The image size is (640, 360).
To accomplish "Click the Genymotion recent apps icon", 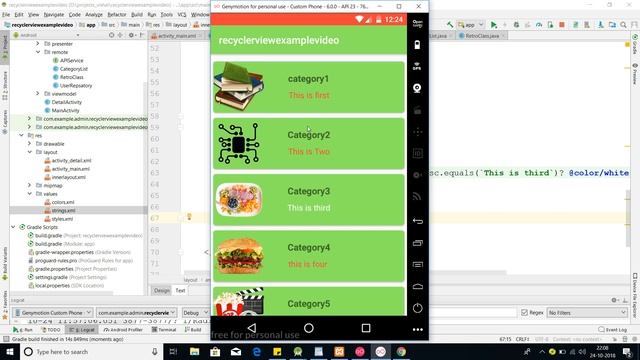I will pyautogui.click(x=418, y=243).
